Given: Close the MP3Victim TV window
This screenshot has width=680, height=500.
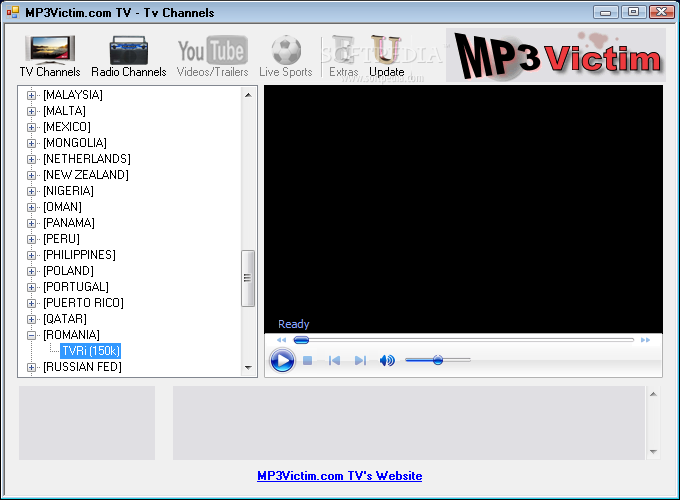Looking at the screenshot, I should (661, 12).
